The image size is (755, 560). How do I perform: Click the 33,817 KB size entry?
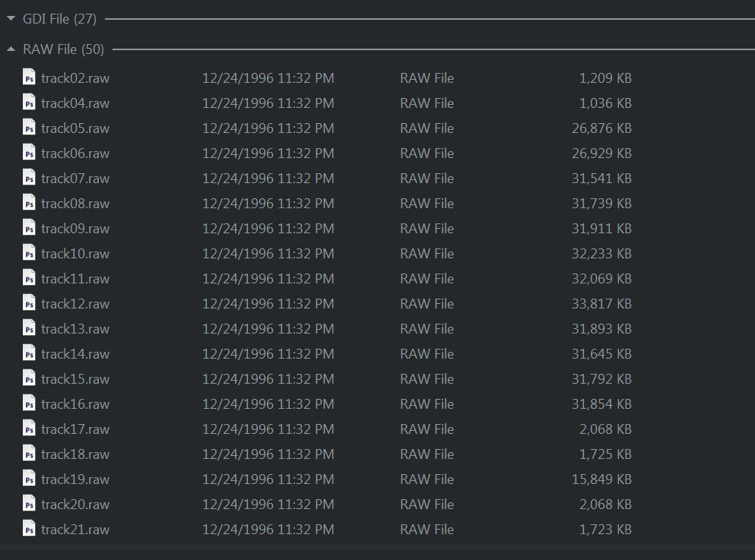click(x=601, y=304)
